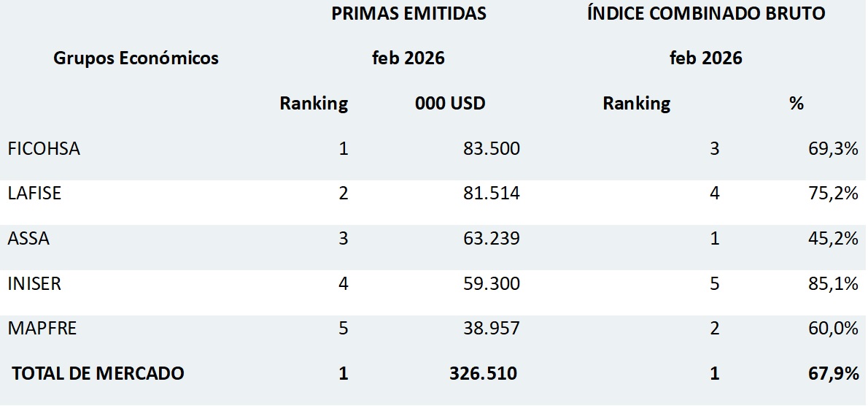The width and height of the screenshot is (868, 406).
Task: Select the market total 326.510
Action: 484,374
